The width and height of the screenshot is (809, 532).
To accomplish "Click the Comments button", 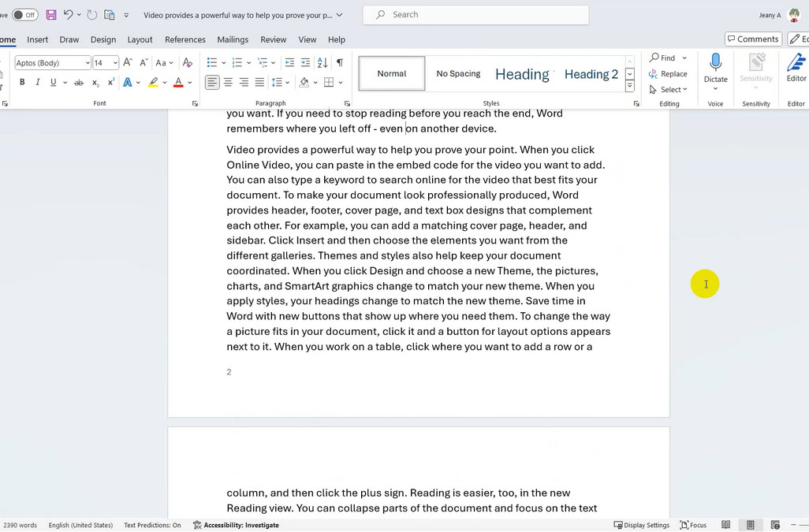I will [752, 39].
